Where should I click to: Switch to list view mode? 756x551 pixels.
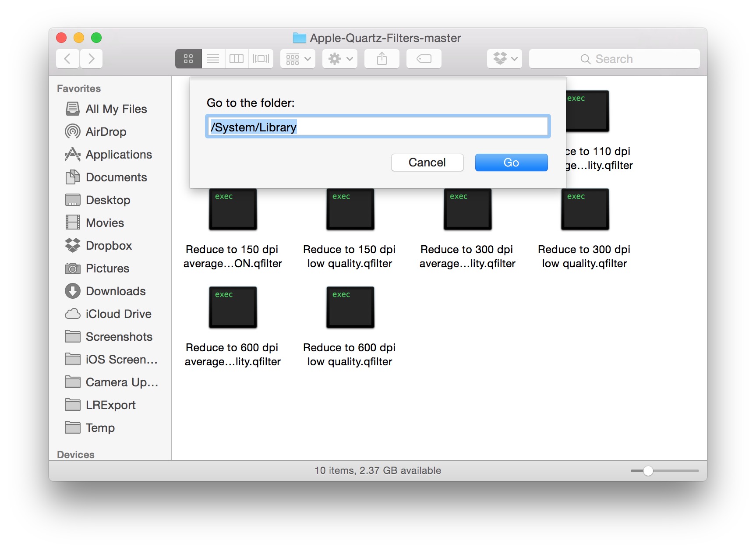tap(213, 59)
